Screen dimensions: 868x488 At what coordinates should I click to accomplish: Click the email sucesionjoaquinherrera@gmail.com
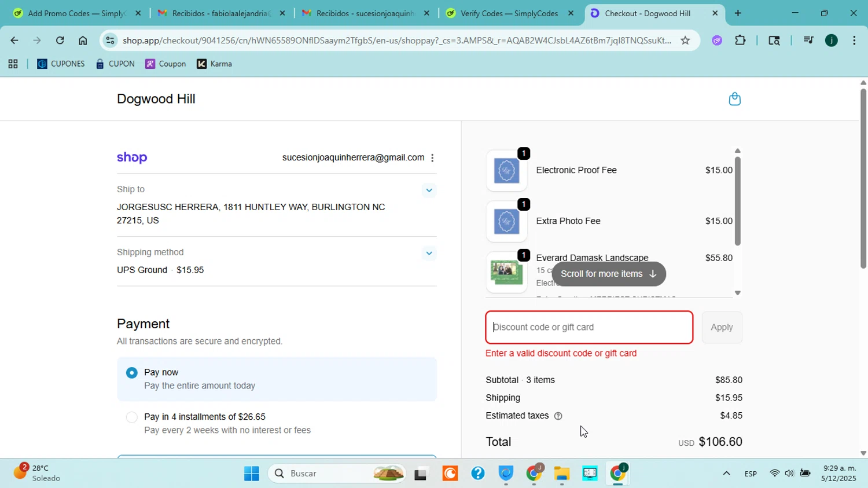coord(353,158)
